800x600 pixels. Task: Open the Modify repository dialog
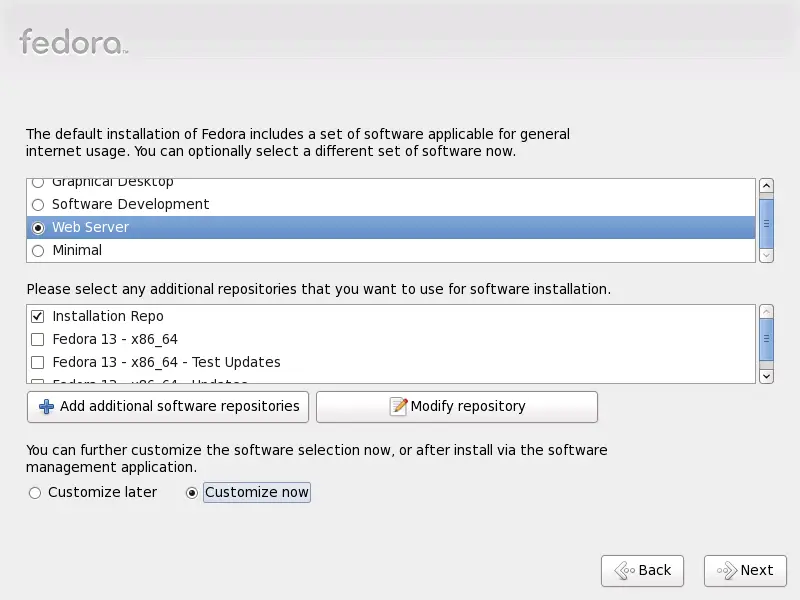457,407
